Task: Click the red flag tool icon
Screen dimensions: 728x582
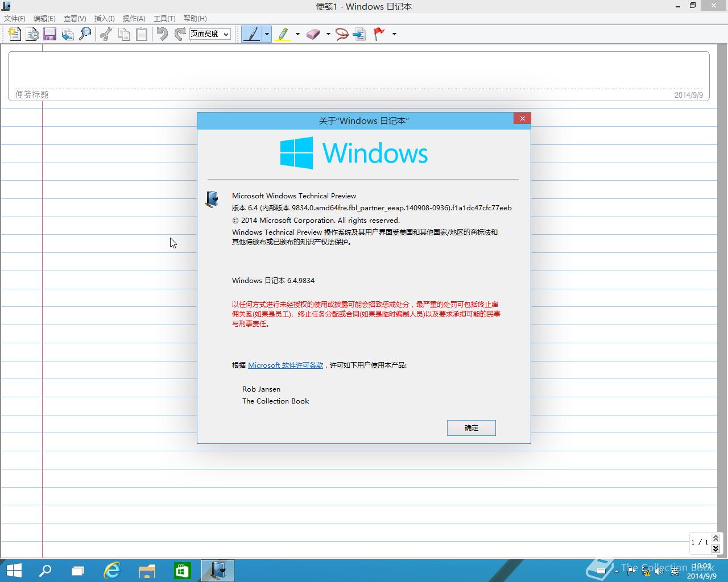Action: coord(379,34)
